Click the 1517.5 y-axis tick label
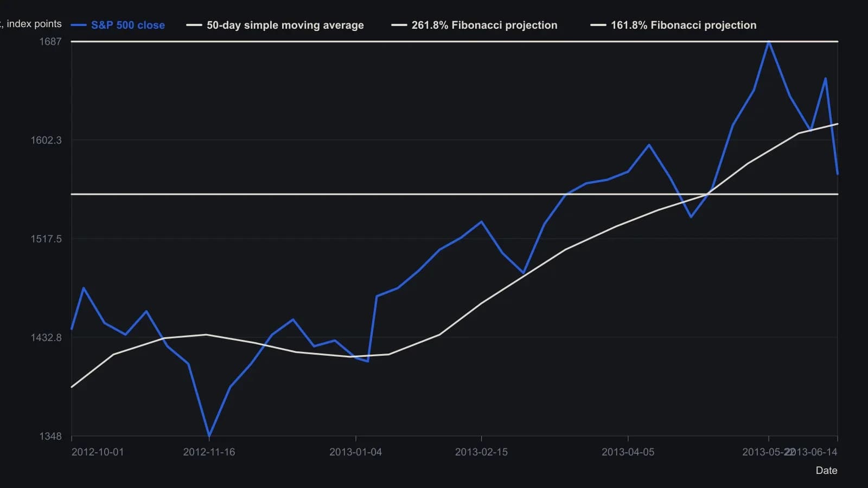 point(46,239)
